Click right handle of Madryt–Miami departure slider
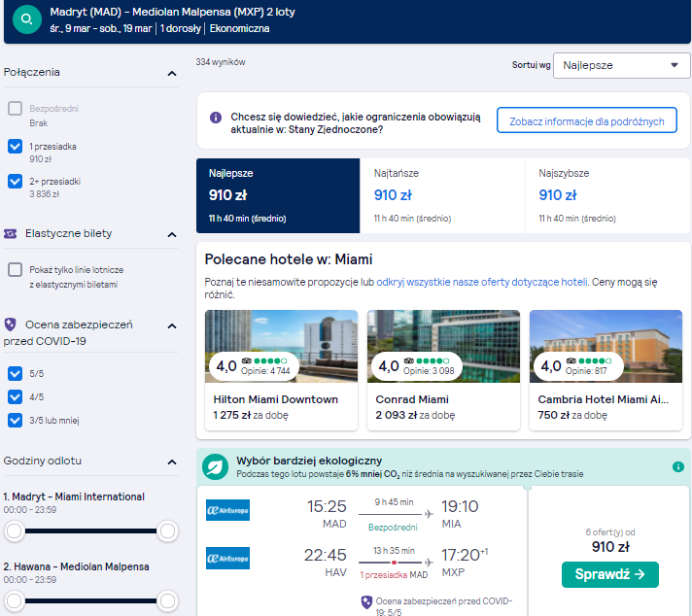 coord(167,530)
